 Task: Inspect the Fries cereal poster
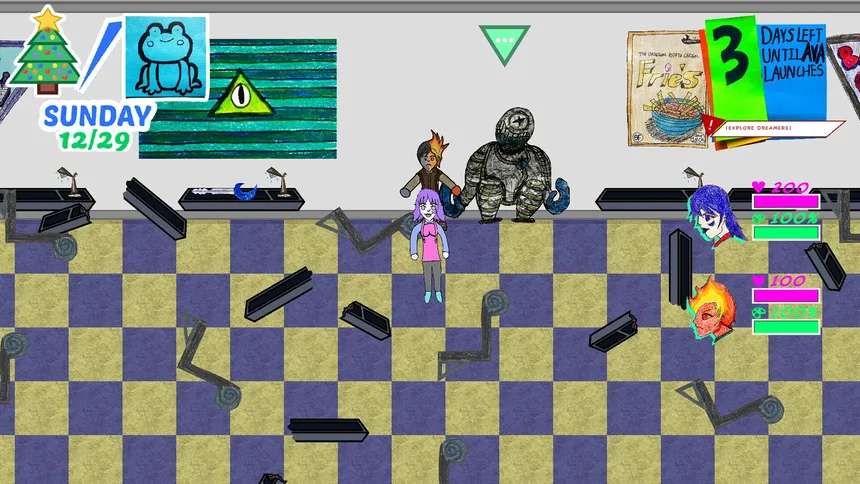tap(667, 89)
